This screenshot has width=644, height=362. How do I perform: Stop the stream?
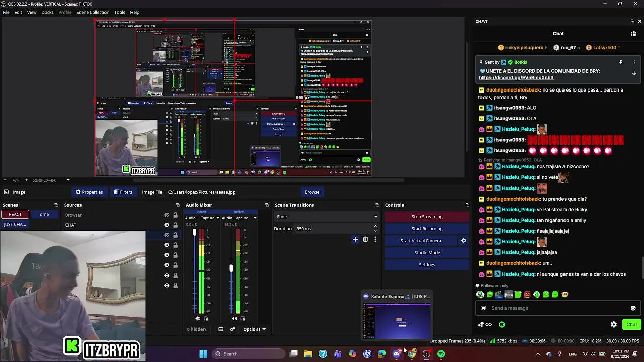(x=427, y=217)
